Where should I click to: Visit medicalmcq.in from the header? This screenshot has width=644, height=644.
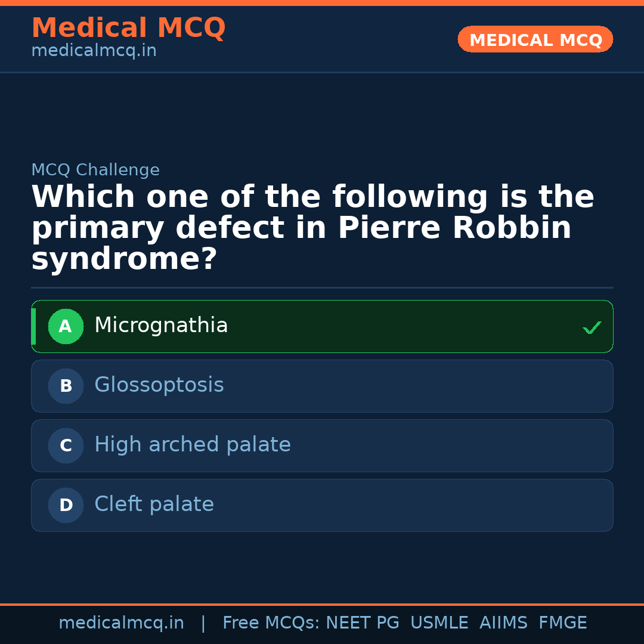(x=94, y=51)
